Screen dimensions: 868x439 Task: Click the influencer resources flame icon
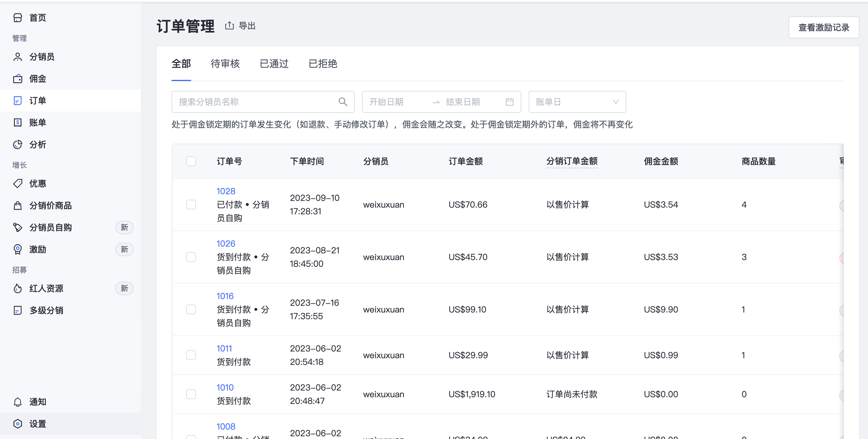tap(17, 288)
